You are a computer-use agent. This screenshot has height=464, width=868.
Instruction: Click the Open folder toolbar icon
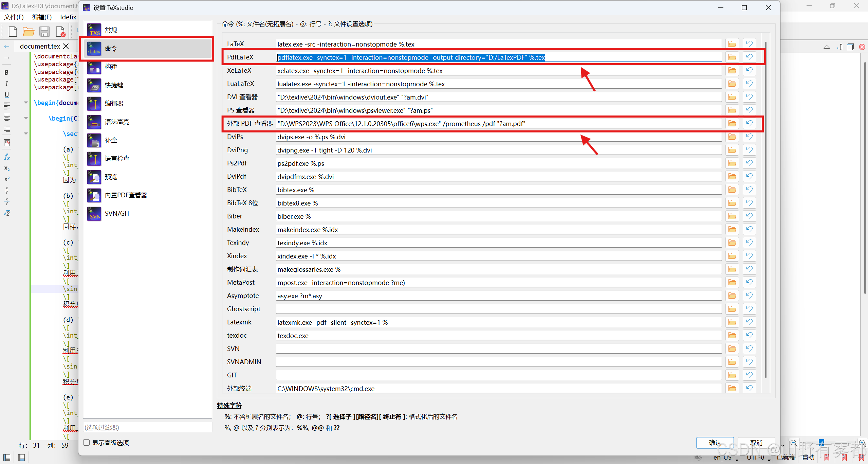pos(29,32)
